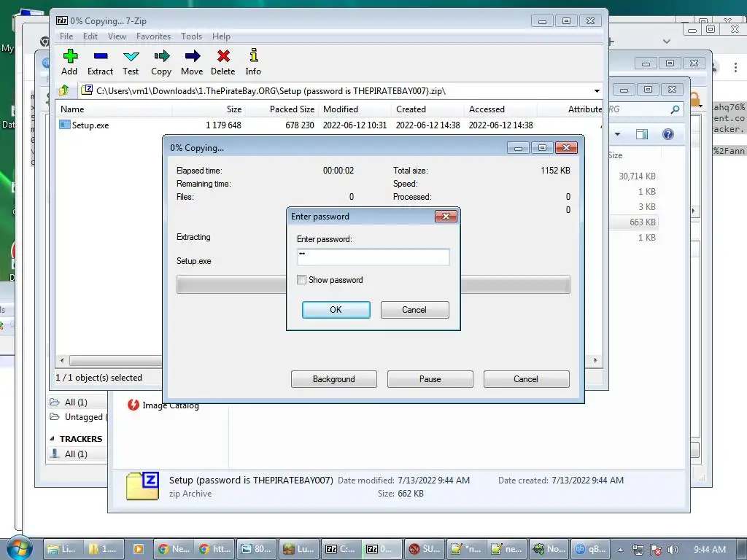Show hidden tray icons arrow

click(620, 550)
